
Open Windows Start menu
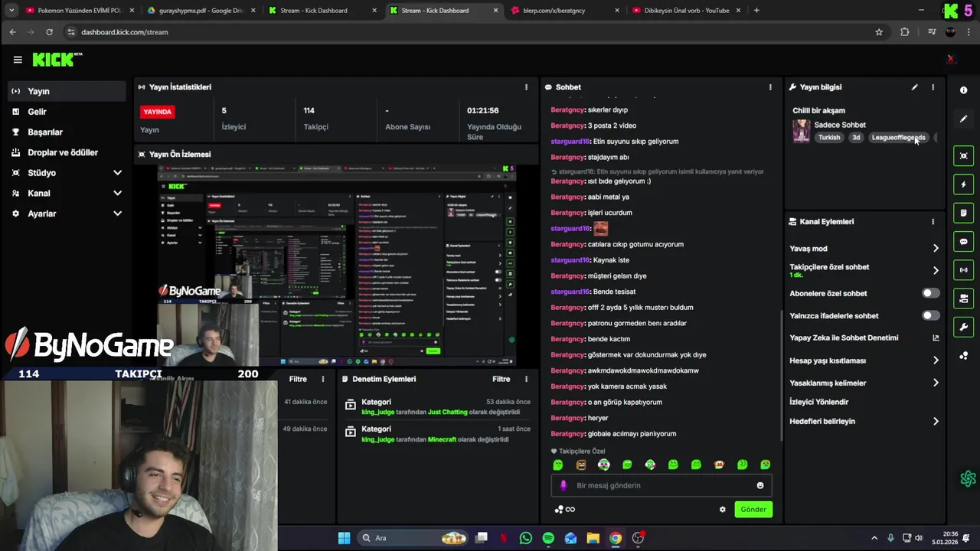point(344,538)
